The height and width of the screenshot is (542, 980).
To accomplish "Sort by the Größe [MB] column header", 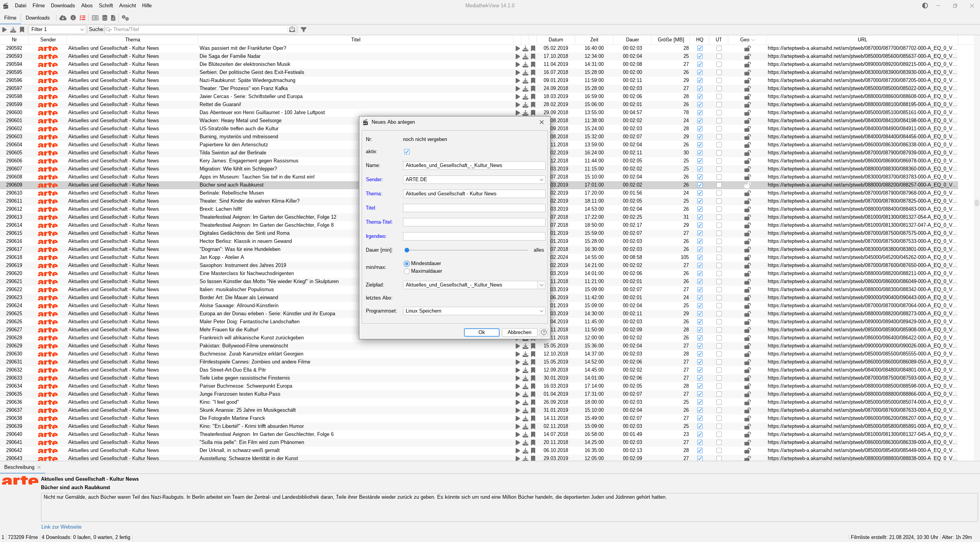I will click(670, 40).
